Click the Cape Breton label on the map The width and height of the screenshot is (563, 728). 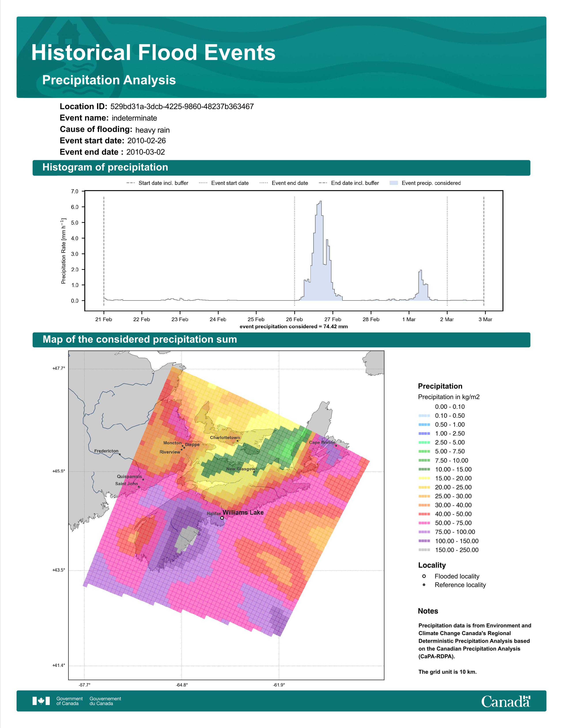322,442
